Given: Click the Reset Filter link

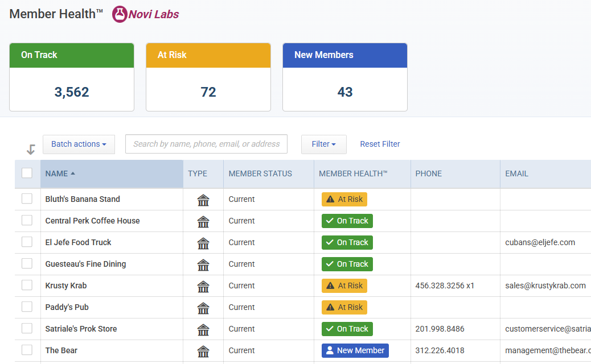Looking at the screenshot, I should [380, 144].
